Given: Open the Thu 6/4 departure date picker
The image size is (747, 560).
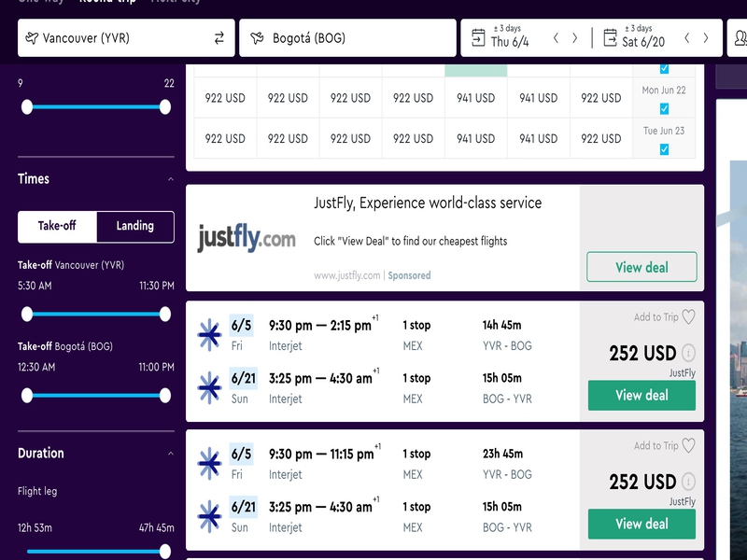Looking at the screenshot, I should (x=510, y=42).
